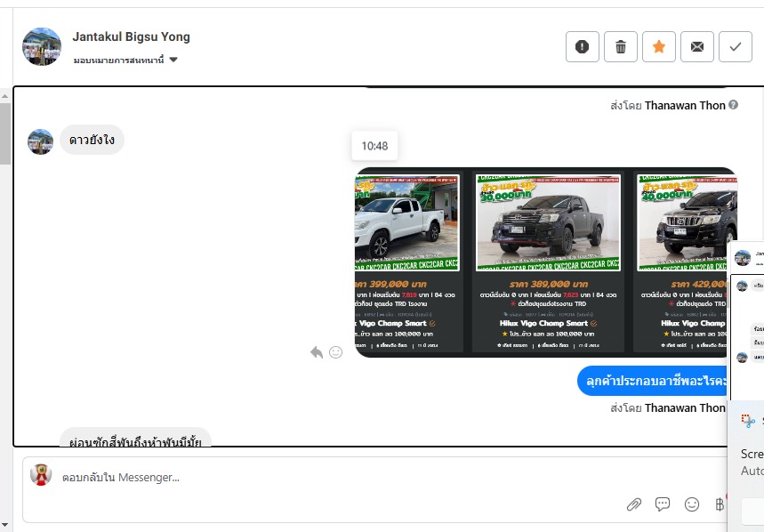
Task: Click the left vertical scrollbar thumb
Action: [x=4, y=133]
